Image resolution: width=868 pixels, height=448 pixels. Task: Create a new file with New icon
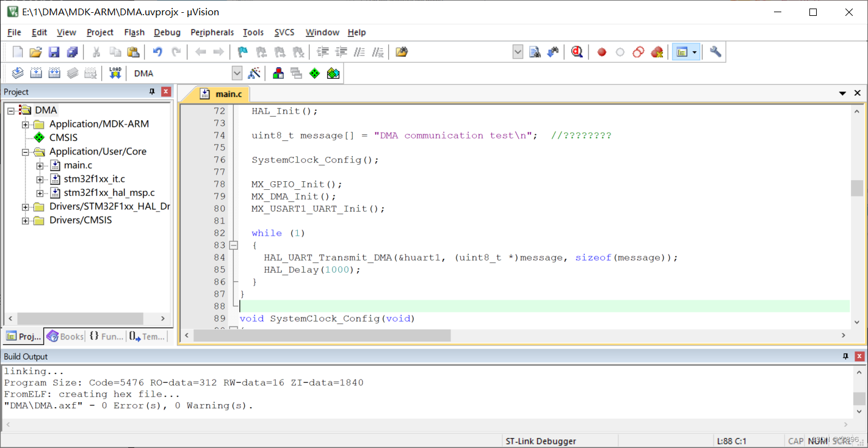18,52
